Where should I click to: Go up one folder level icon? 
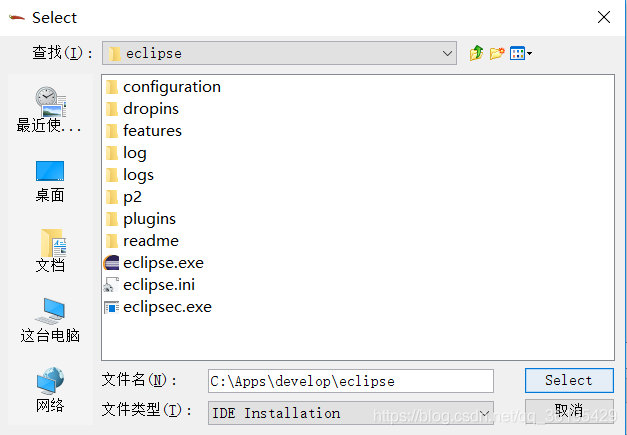tap(476, 53)
